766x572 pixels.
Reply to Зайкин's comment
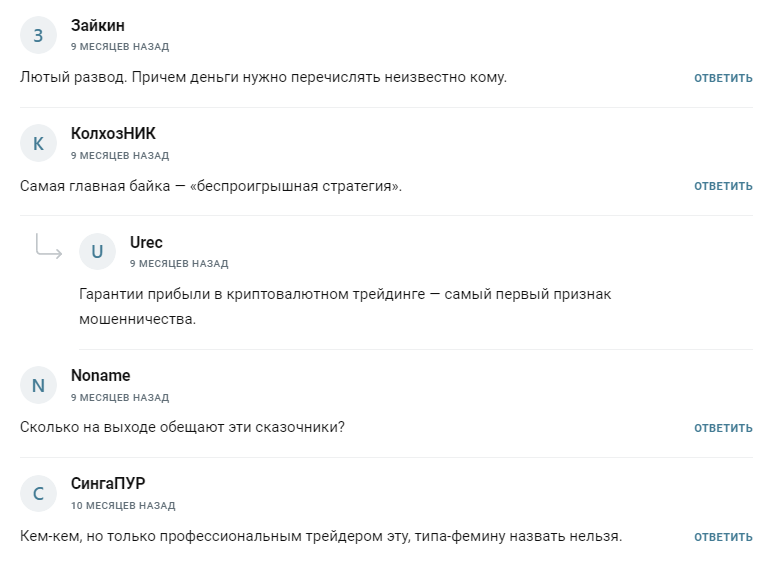tap(723, 78)
